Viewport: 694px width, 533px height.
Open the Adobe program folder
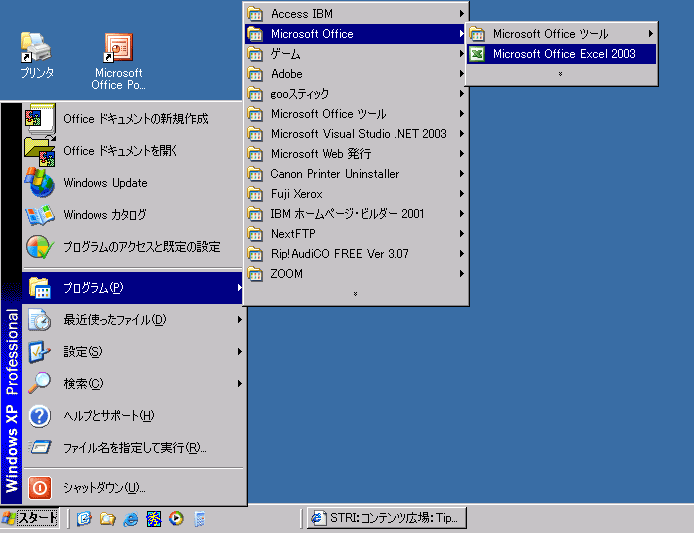[x=356, y=74]
